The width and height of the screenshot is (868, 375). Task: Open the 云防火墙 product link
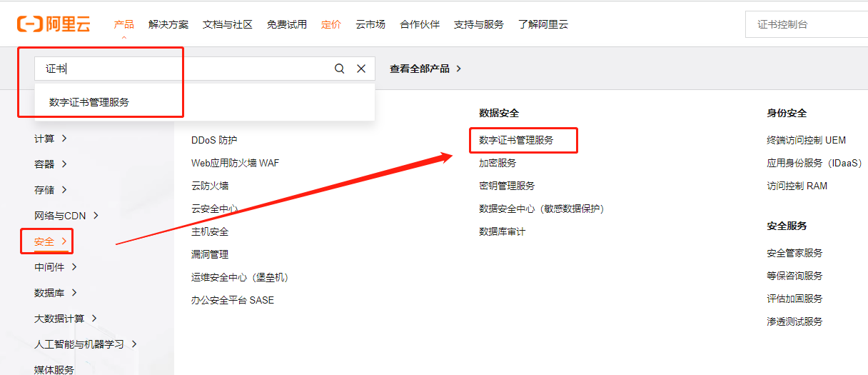coord(210,186)
